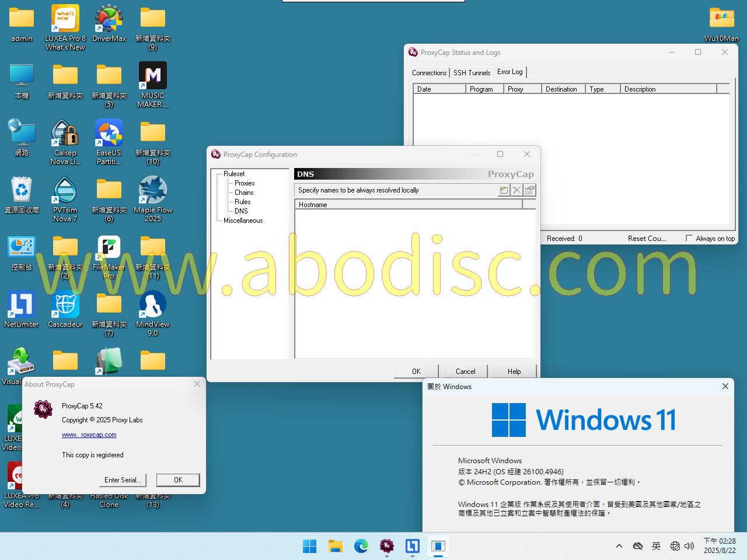Image resolution: width=747 pixels, height=560 pixels.
Task: Enable the Always on top checkbox
Action: pos(689,238)
